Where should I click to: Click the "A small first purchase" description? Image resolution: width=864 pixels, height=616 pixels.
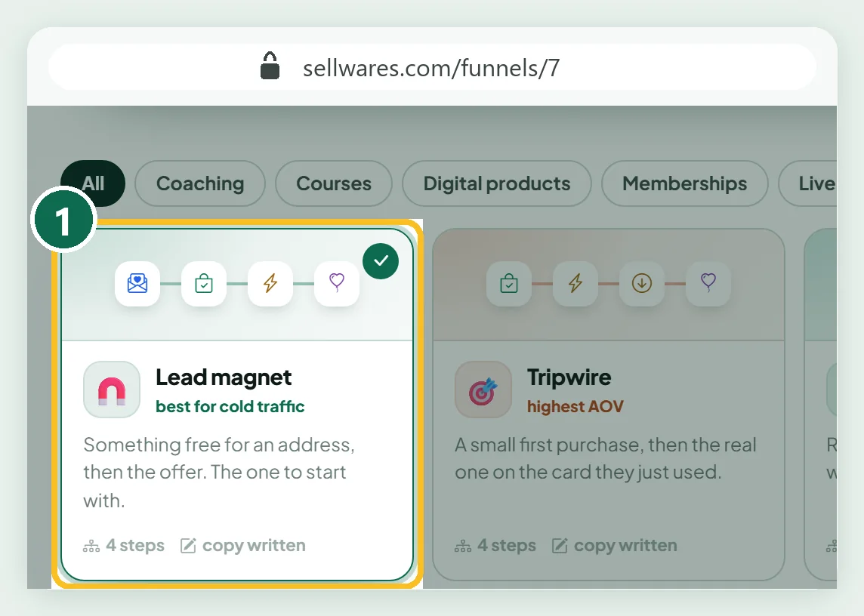pyautogui.click(x=606, y=458)
